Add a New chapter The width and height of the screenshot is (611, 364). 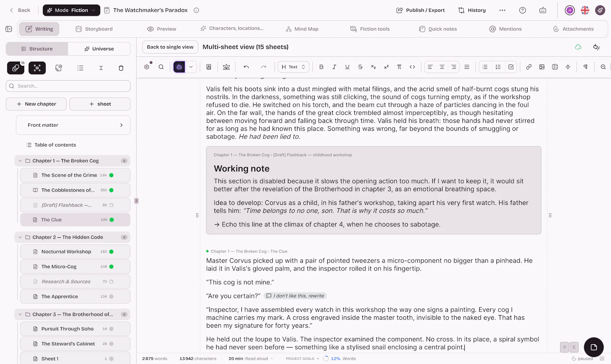[36, 104]
